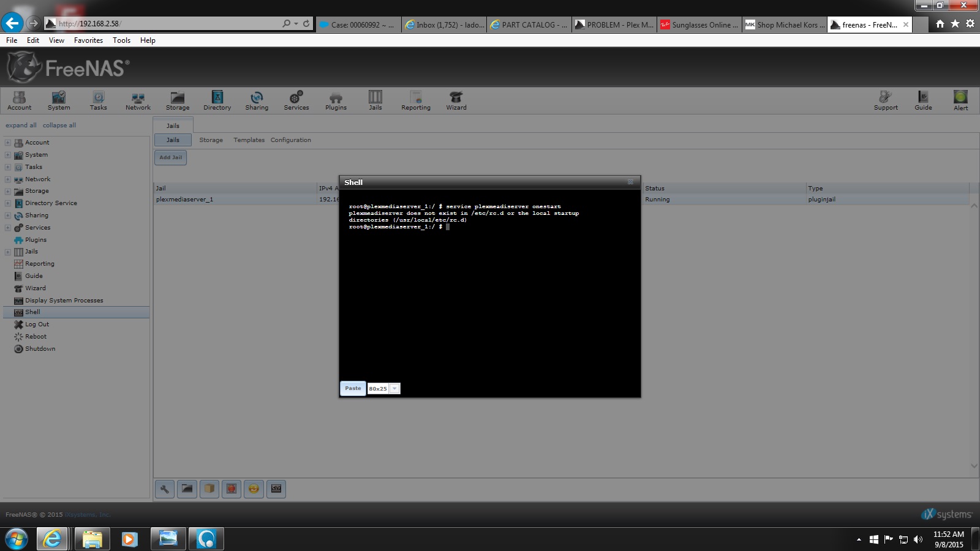Switch to the PROBLEM - Plex browser tab
Screen dimensions: 980x551
click(x=614, y=24)
